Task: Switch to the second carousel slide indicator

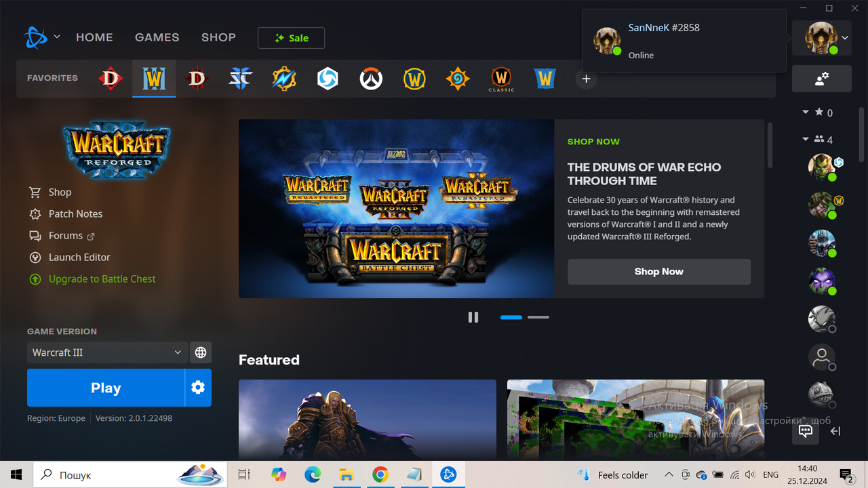Action: 538,317
